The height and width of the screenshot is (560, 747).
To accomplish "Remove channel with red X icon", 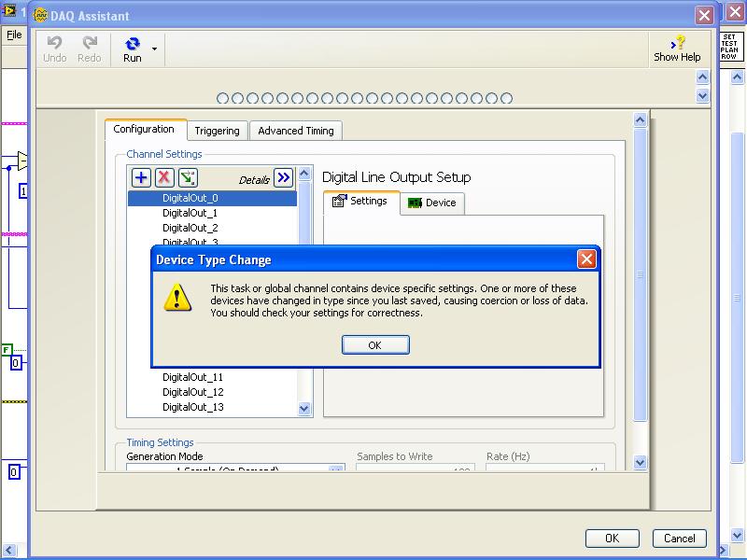I will pyautogui.click(x=164, y=177).
